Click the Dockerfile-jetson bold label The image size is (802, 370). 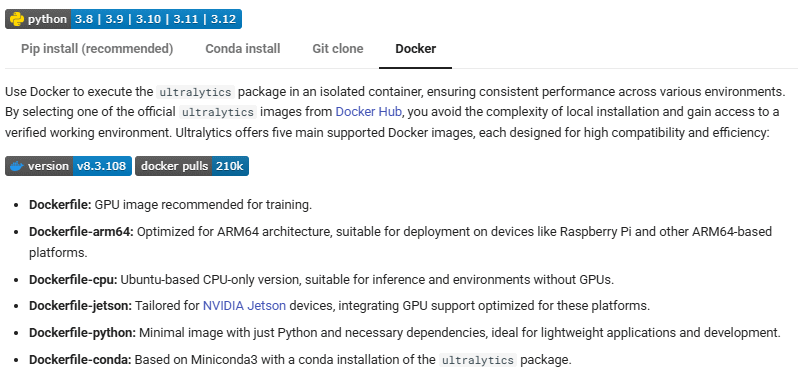click(x=80, y=306)
